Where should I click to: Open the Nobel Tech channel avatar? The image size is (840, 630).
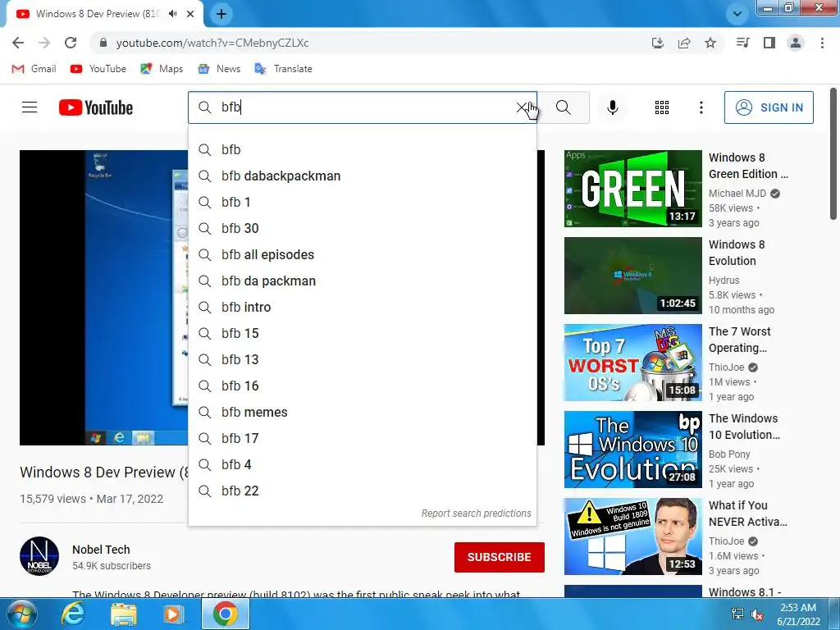39,556
